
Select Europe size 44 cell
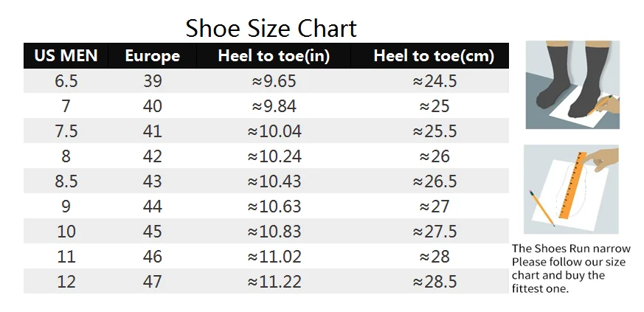[x=153, y=207]
